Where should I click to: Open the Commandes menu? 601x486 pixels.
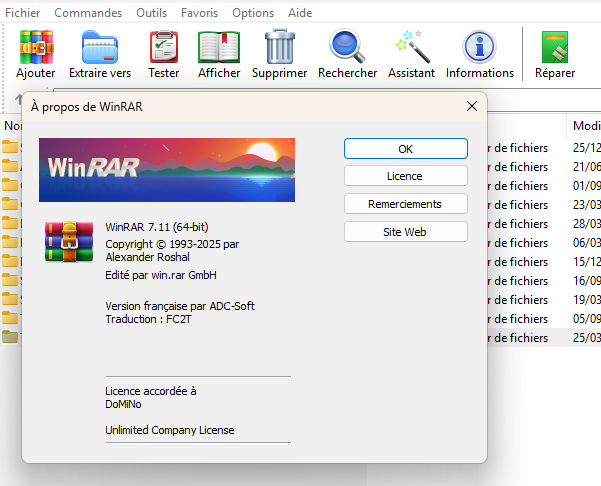tap(88, 13)
